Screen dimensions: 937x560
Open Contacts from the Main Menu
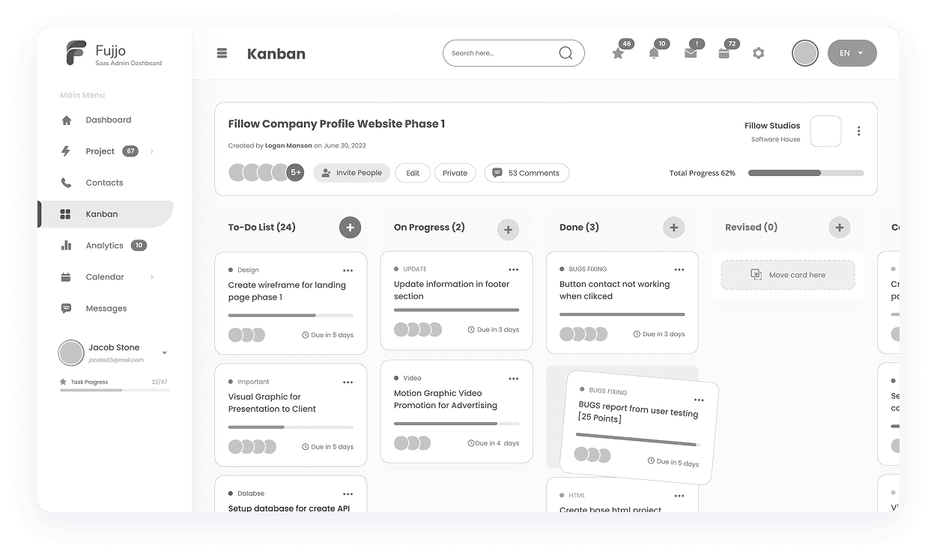[x=104, y=182]
